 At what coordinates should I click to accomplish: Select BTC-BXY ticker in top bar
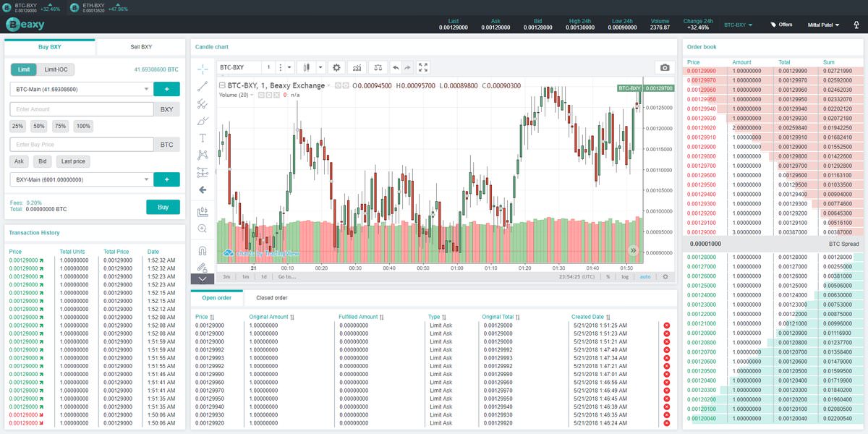[x=30, y=7]
